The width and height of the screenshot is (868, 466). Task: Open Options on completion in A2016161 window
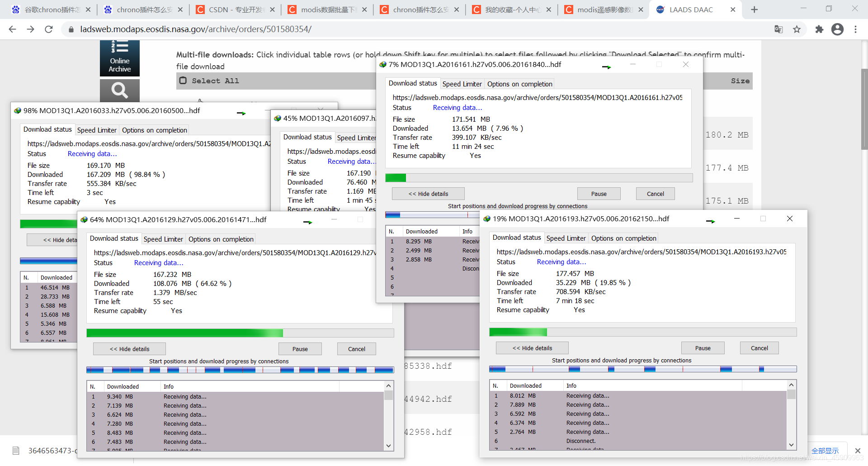(x=519, y=84)
